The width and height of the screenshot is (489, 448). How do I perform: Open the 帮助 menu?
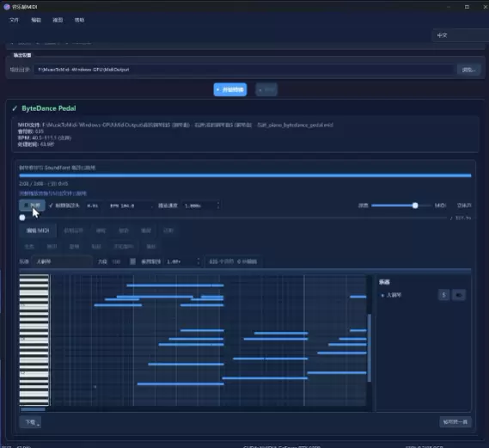pyautogui.click(x=79, y=20)
